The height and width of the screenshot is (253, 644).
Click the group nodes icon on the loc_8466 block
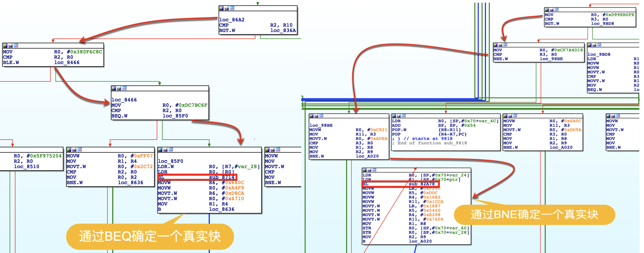(124, 88)
